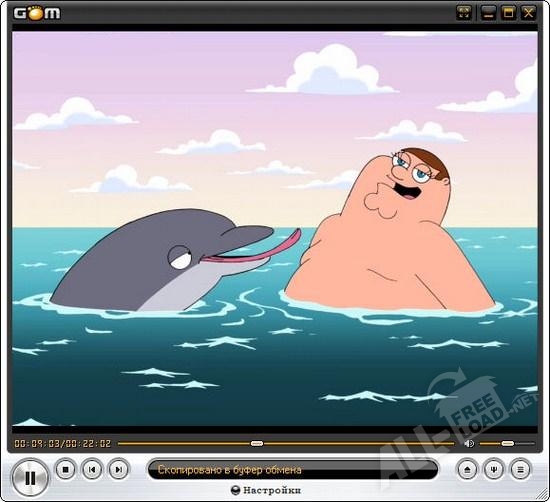Open a file with the eject icon

click(467, 469)
